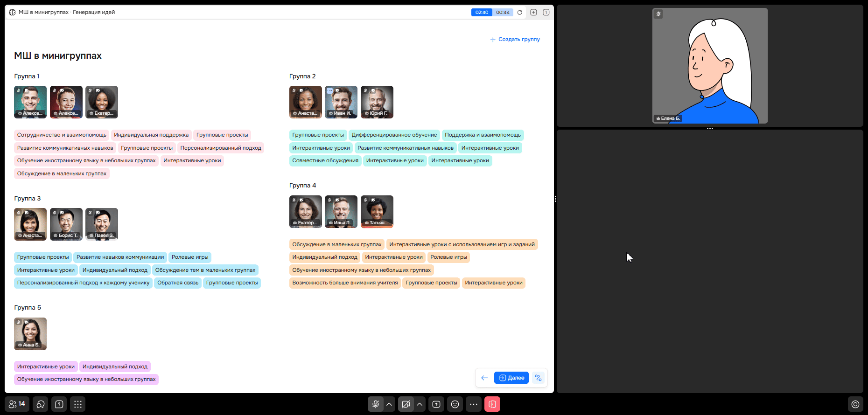This screenshot has width=868, height=415.
Task: Select Татьян... avatar in Группа 4
Action: coord(377,212)
